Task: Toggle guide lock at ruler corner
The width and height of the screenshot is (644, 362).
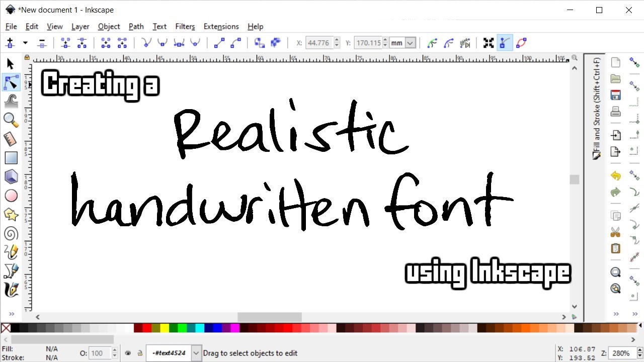Action: coord(27,58)
